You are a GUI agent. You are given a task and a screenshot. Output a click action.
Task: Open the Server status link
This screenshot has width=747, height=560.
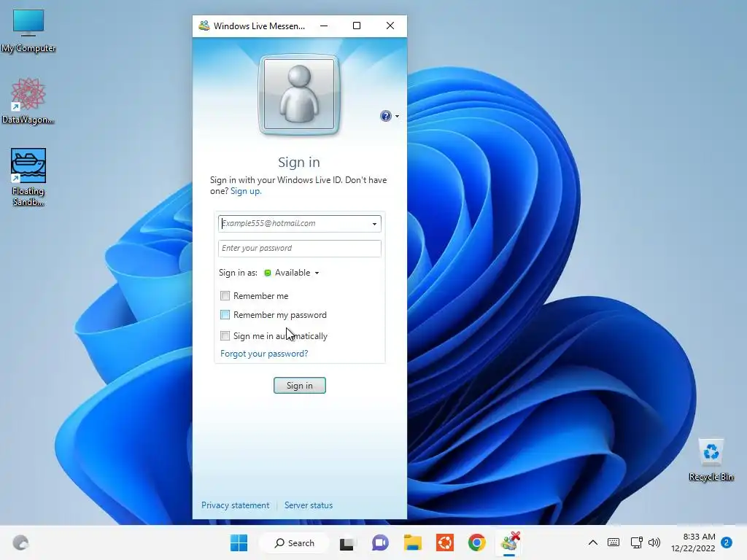[x=309, y=505]
